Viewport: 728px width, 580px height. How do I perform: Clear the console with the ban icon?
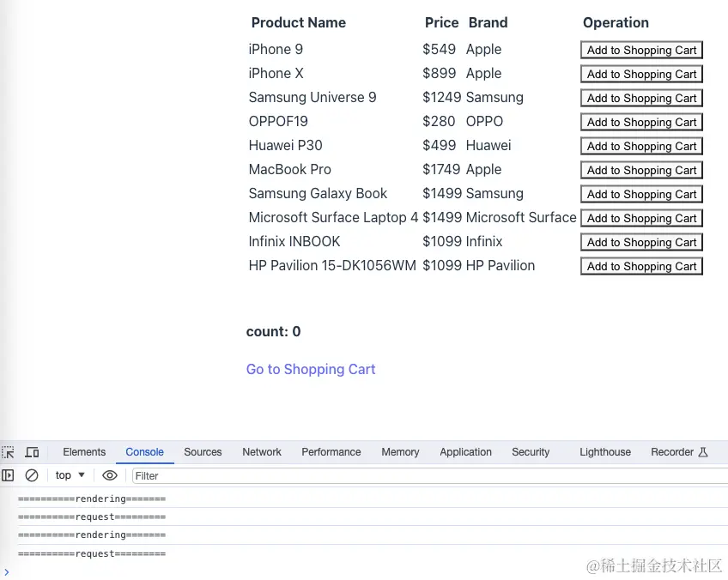pos(32,475)
